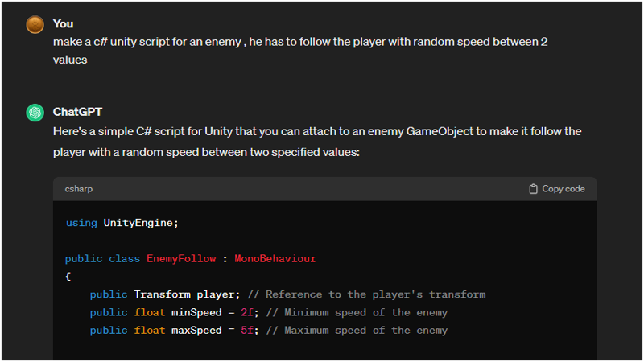
Task: Click the green ChatGPT logo avatar
Action: [35, 113]
